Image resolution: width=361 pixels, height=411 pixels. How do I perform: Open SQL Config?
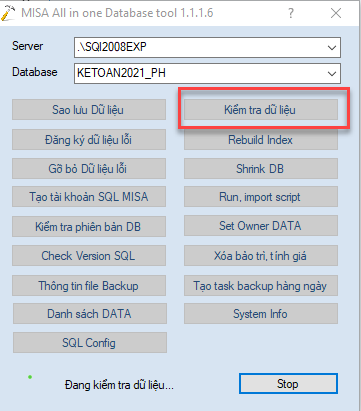click(90, 343)
